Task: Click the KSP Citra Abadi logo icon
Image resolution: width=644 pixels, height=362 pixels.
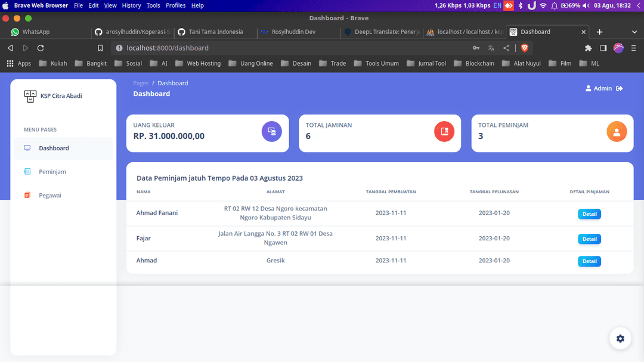Action: 30,95
